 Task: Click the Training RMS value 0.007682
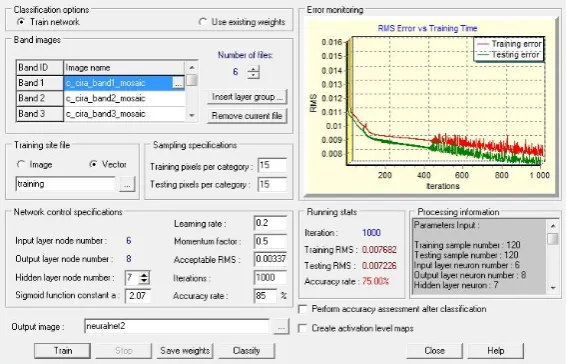click(x=379, y=250)
